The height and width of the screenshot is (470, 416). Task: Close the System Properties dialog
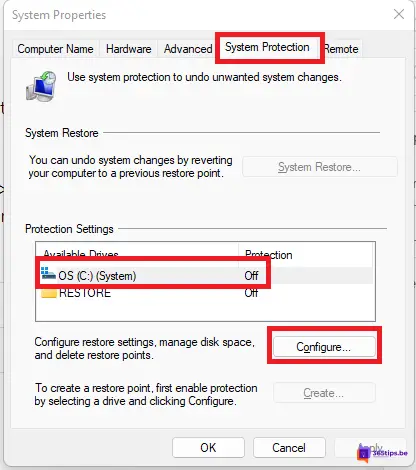point(399,14)
